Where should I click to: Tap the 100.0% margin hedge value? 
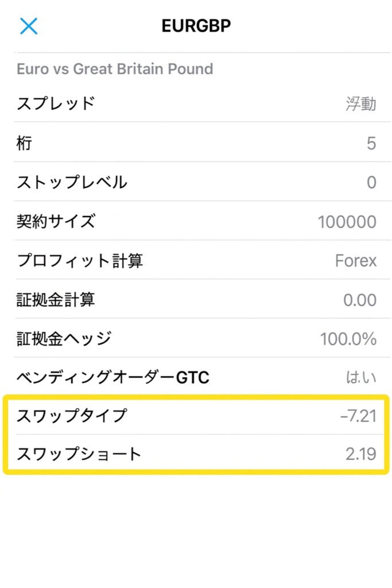(348, 339)
